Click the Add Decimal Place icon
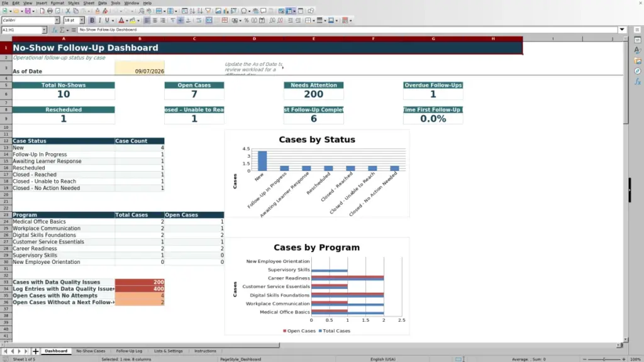 point(272,20)
